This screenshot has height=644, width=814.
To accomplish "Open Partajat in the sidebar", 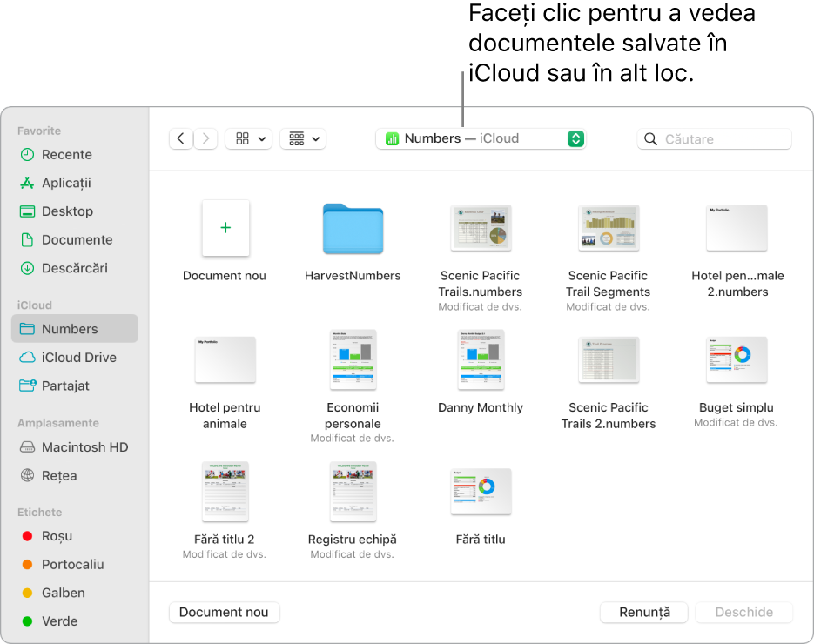I will (75, 386).
